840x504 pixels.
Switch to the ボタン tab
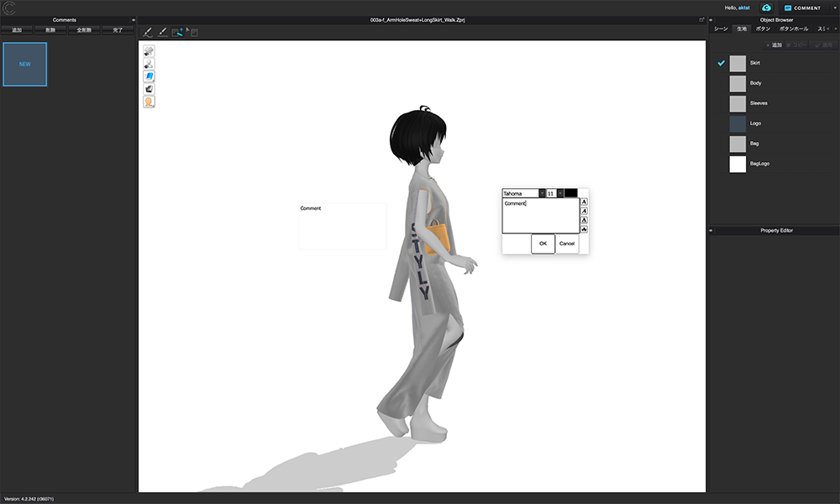pyautogui.click(x=763, y=28)
